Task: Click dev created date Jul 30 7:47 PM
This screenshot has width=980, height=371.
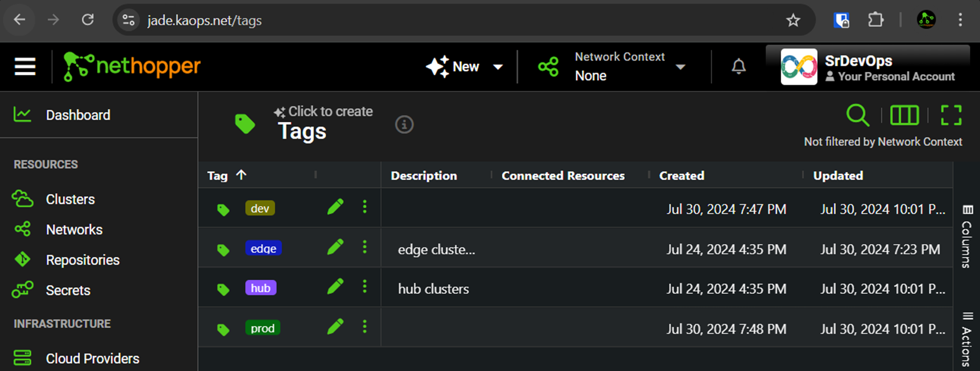Action: [726, 209]
